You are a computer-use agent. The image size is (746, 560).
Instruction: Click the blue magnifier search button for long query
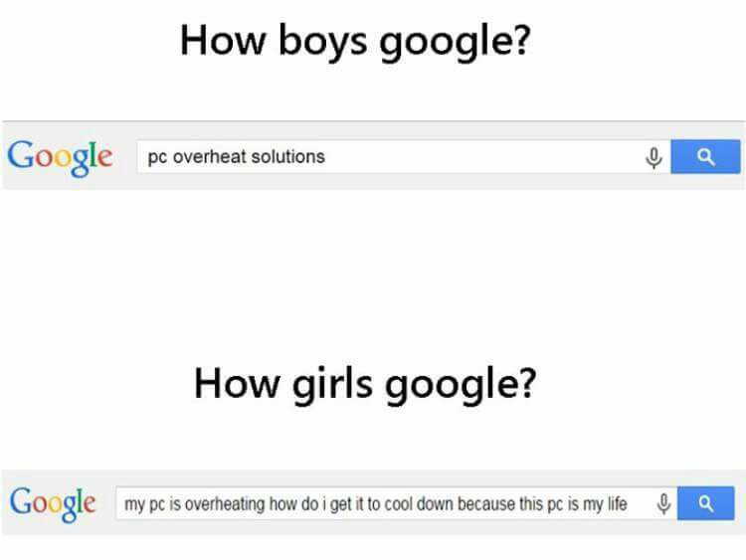pyautogui.click(x=705, y=503)
